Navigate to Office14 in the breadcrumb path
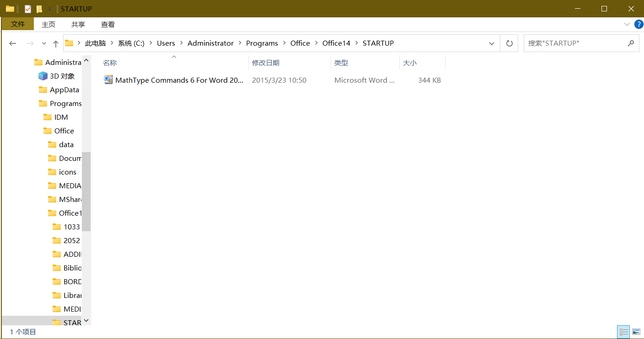Viewport: 644px width, 339px height. point(336,43)
